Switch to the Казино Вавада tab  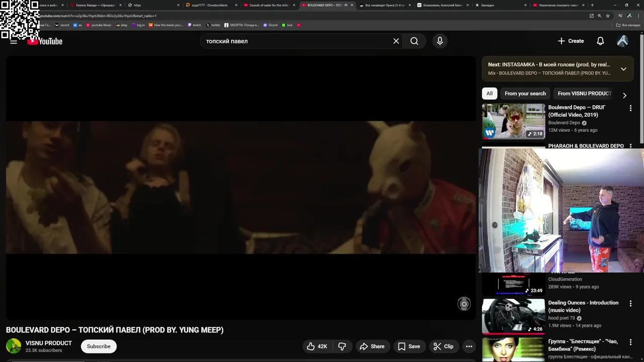click(96, 5)
